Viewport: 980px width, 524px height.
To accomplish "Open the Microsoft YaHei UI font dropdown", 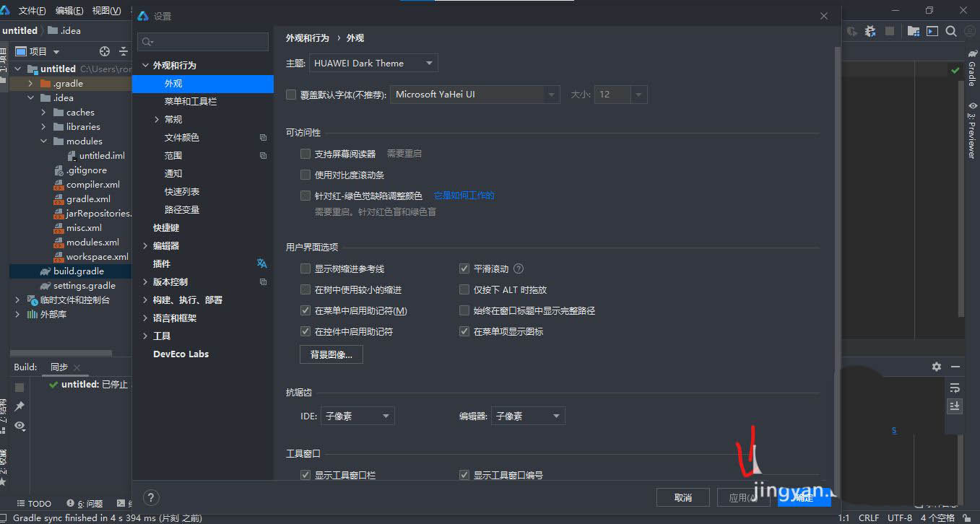I will tap(475, 95).
